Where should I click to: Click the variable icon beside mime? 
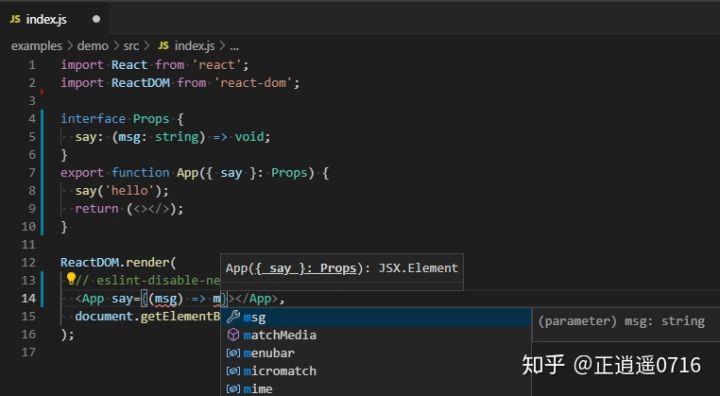click(x=233, y=389)
